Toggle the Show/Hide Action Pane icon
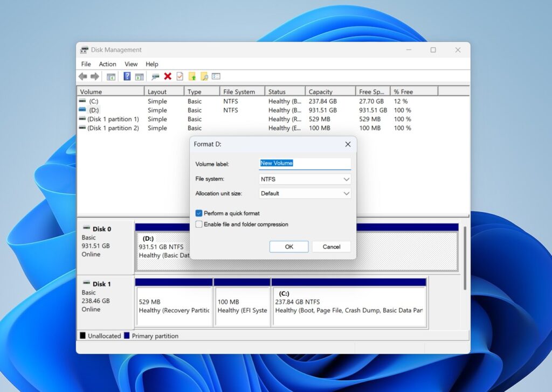 (139, 76)
